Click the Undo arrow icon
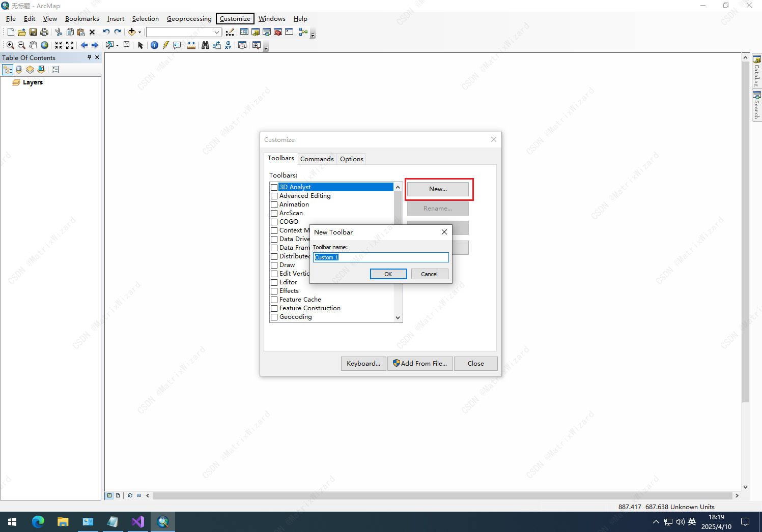 [x=106, y=32]
